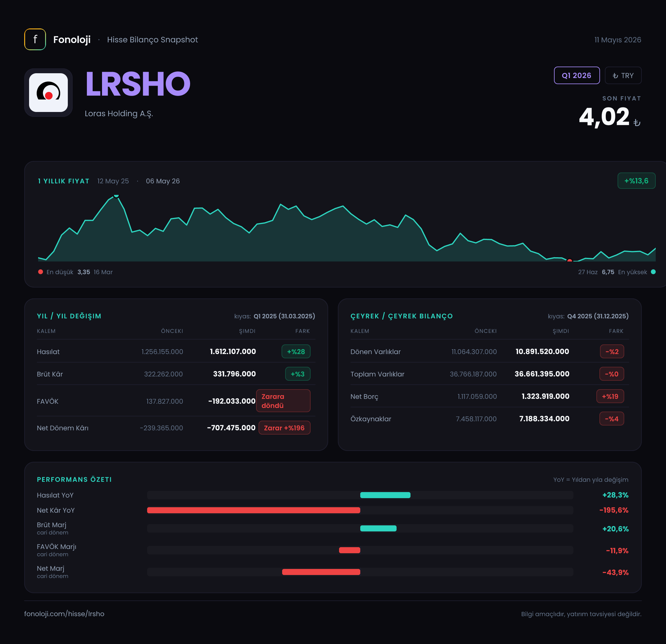This screenshot has height=644, width=666.
Task: Click the Net Kâr YoY red bar
Action: pyautogui.click(x=253, y=510)
